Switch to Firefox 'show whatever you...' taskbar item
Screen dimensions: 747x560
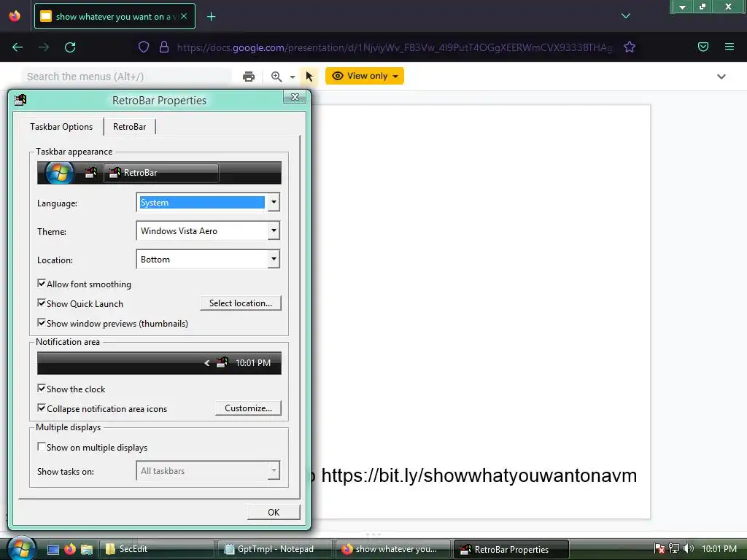(x=393, y=549)
